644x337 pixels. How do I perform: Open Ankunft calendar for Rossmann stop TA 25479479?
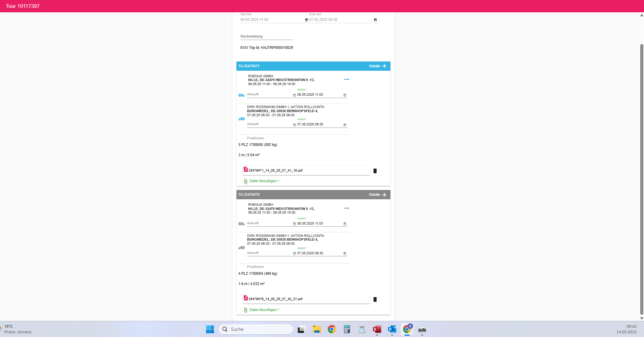point(294,254)
